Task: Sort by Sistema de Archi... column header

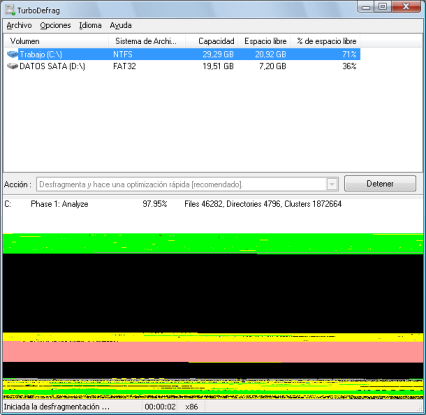Action: [147, 41]
